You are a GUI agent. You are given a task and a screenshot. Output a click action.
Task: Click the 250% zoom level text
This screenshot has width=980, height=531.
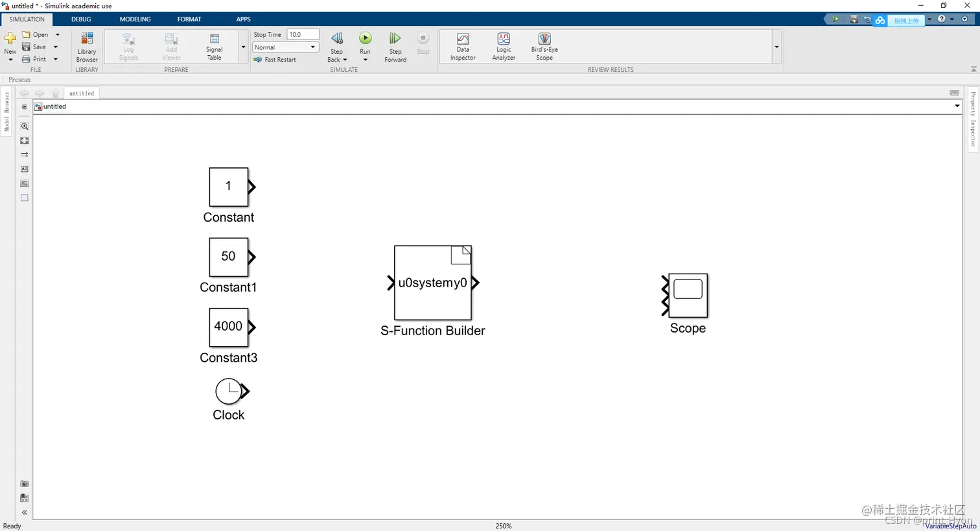504,526
